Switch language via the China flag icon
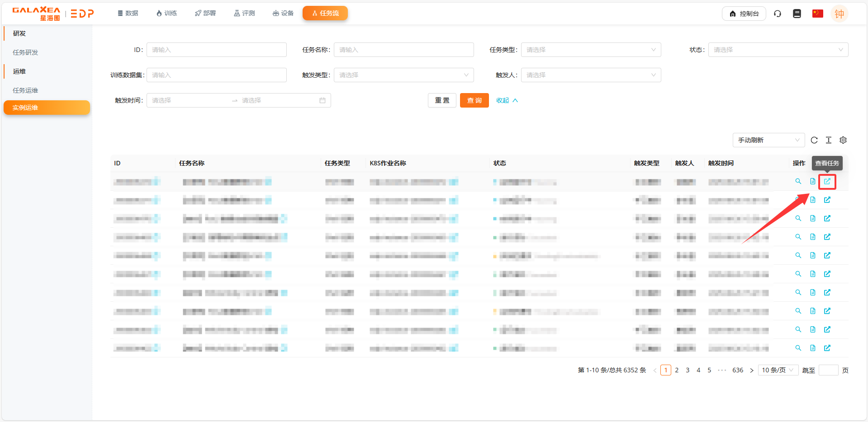The width and height of the screenshot is (868, 422). coord(817,14)
